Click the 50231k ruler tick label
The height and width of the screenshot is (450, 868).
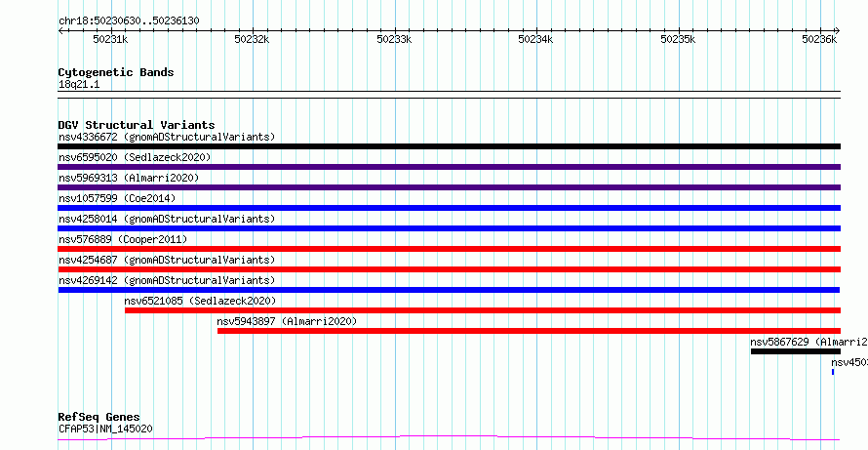click(x=110, y=39)
